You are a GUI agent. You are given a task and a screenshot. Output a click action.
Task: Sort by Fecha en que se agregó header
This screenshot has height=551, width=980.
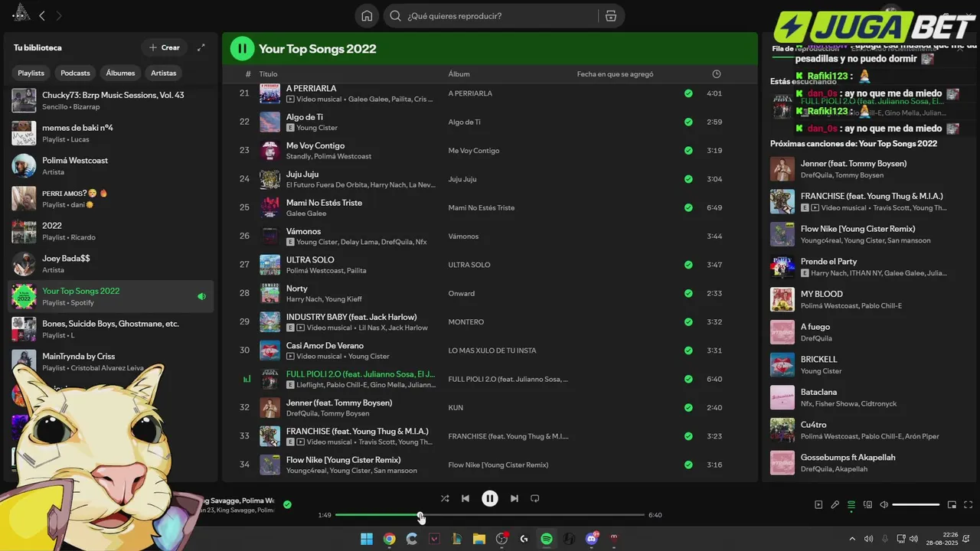coord(616,74)
